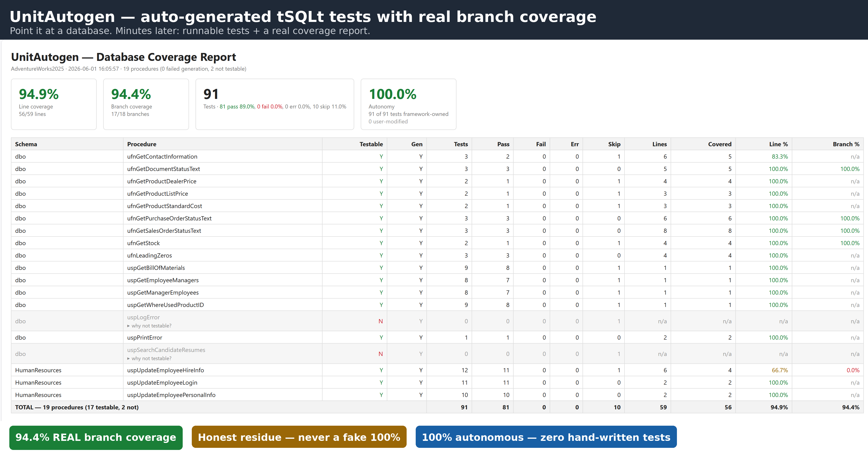Click the 'Honest residue — never a fake 100%' badge
Screen dimensions: 868x470
(x=299, y=437)
